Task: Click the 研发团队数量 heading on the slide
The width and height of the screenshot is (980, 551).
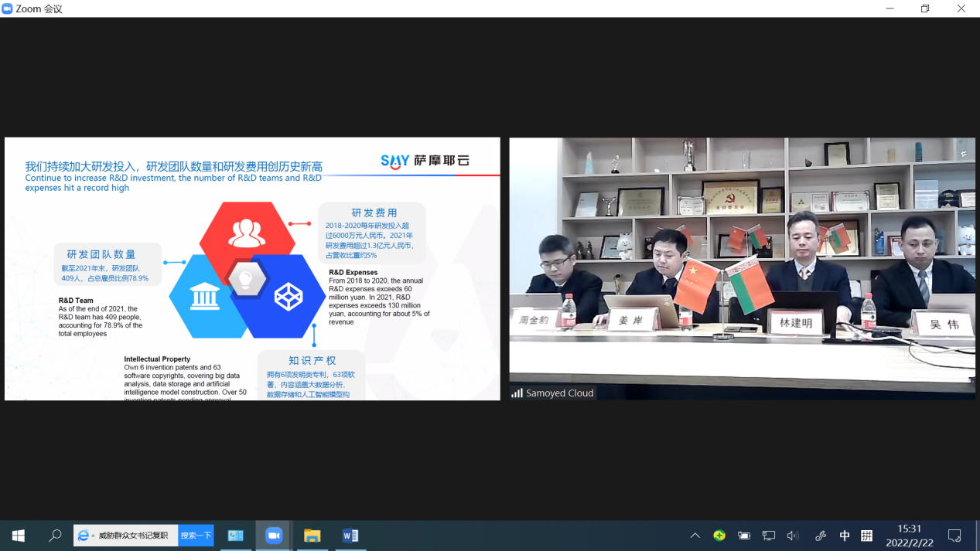Action: coord(101,254)
